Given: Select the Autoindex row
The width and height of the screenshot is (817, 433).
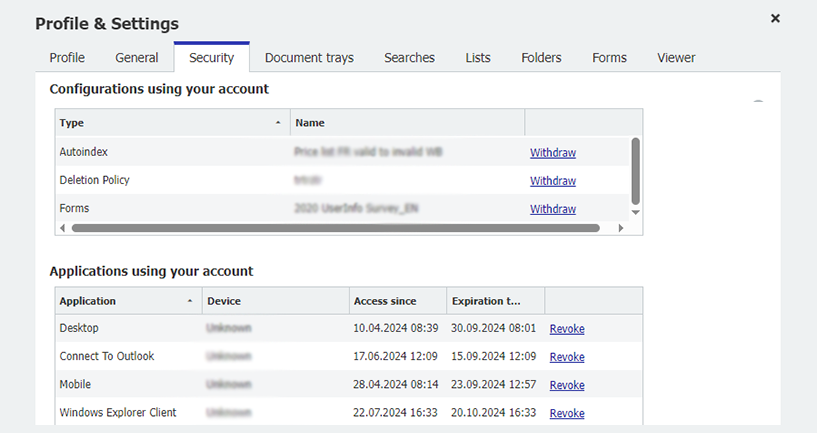Looking at the screenshot, I should coord(342,152).
